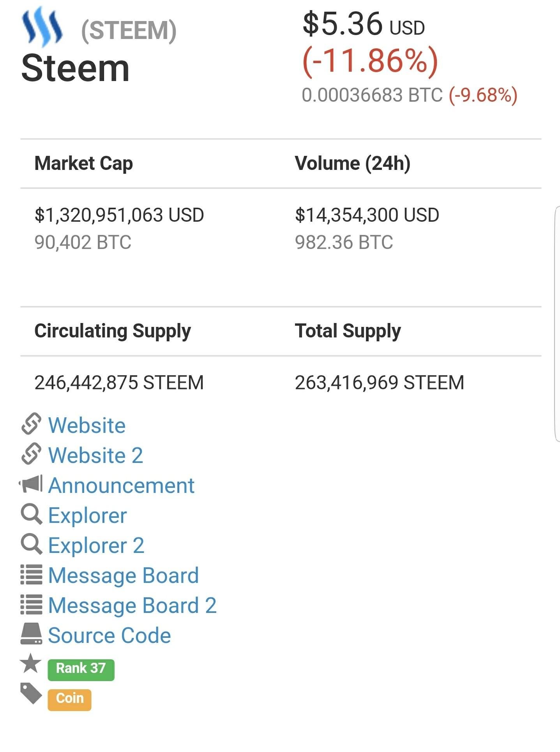The height and width of the screenshot is (752, 560).
Task: Click the magnifier icon beside Explorer
Action: pyautogui.click(x=31, y=514)
